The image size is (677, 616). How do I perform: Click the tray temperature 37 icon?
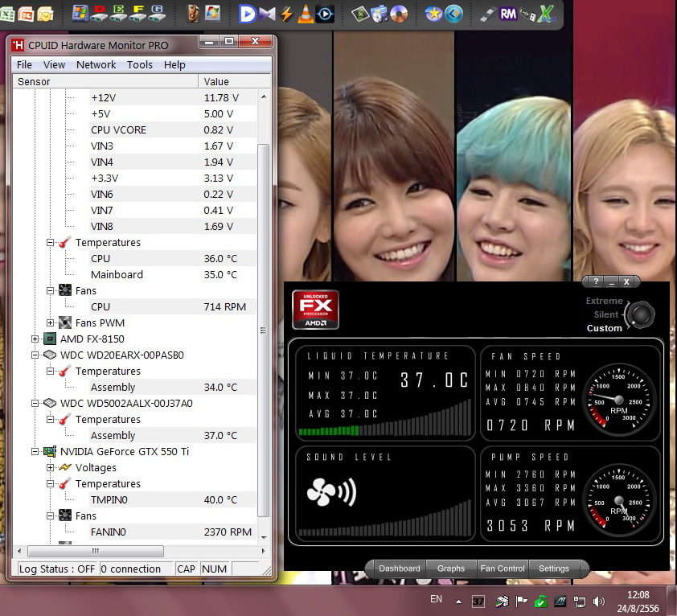pyautogui.click(x=478, y=601)
